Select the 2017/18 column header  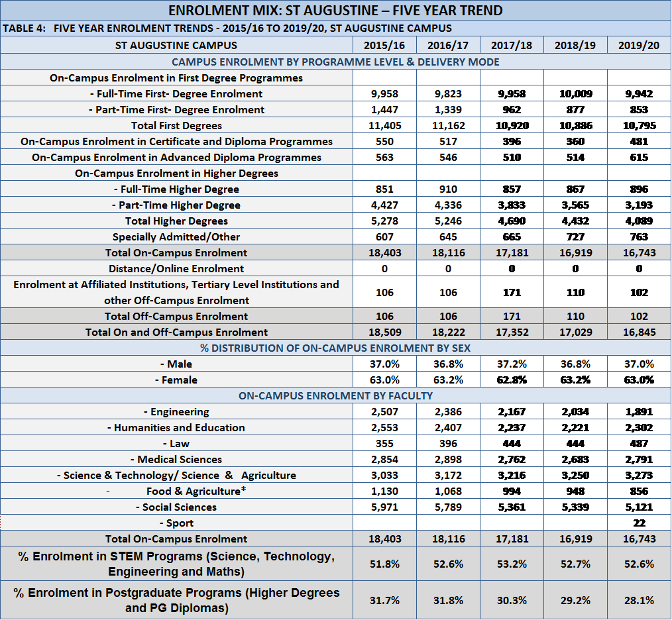click(x=512, y=46)
